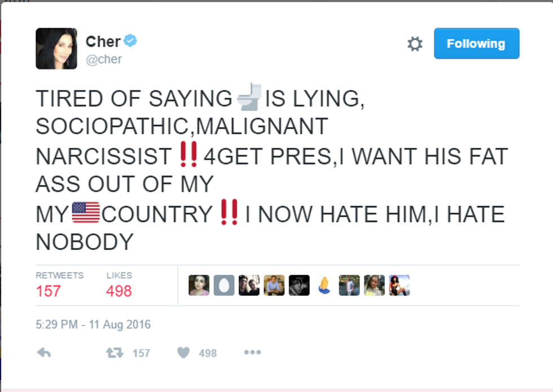This screenshot has width=553, height=392.
Task: Click the @cher handle
Action: click(x=104, y=59)
